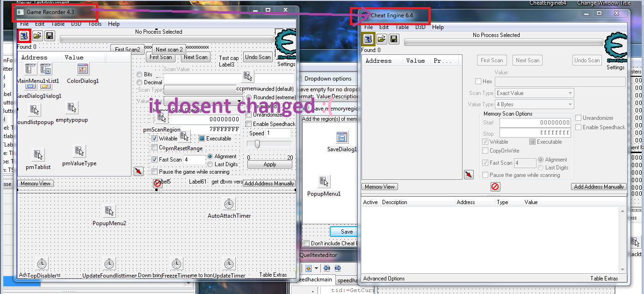Select the AutoAttachTimer component icon
Screen dimensions: 644x294
229,204
